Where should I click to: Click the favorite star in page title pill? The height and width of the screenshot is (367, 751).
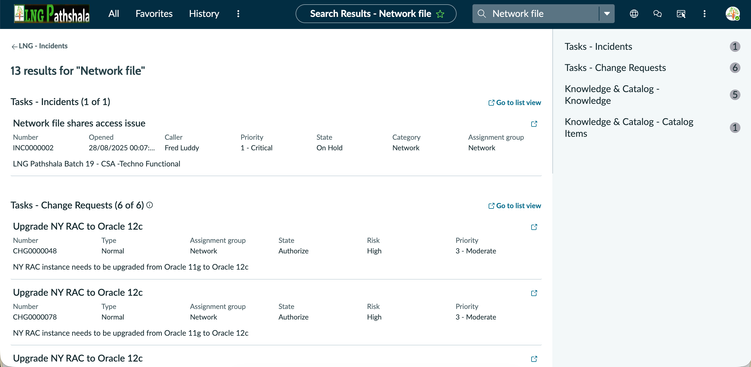point(440,14)
